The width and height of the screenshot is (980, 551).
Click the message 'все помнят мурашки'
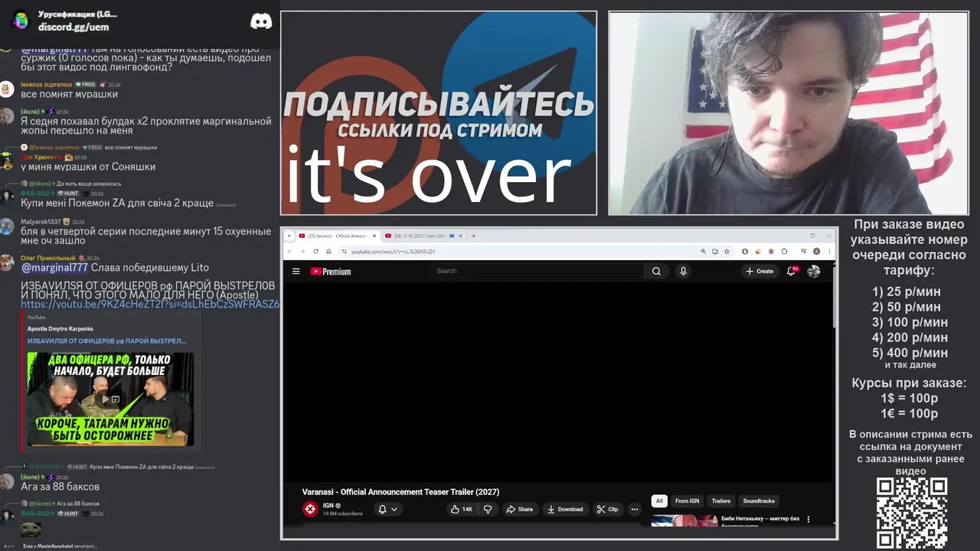69,94
